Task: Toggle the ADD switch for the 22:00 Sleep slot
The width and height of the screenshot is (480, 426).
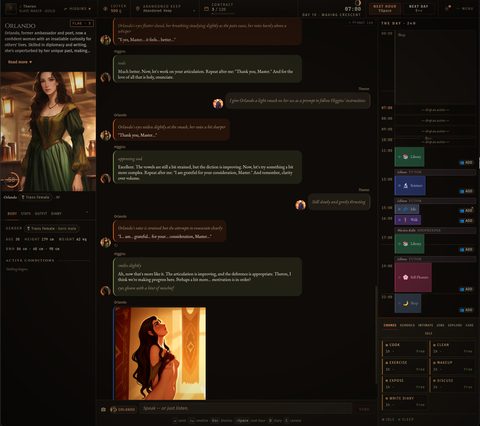Action: (x=466, y=310)
